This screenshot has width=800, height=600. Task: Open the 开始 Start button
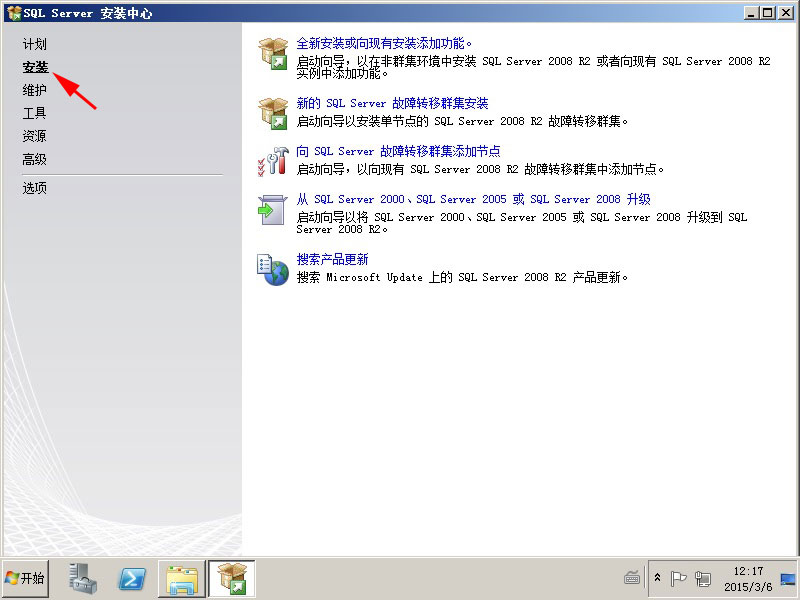coord(26,578)
